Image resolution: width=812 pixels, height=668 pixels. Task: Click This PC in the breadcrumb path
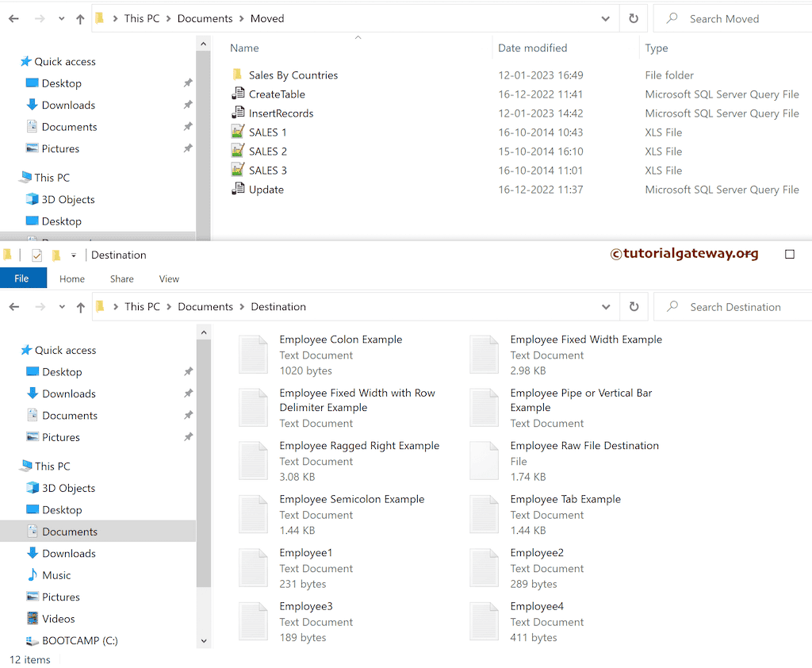(x=141, y=306)
